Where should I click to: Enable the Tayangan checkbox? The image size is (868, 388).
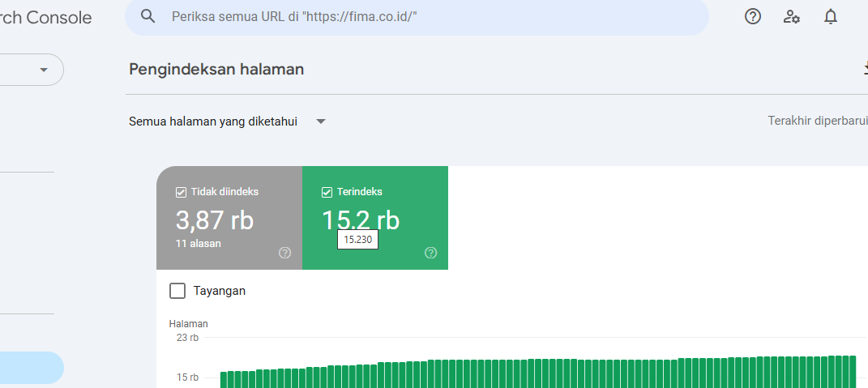(x=177, y=291)
